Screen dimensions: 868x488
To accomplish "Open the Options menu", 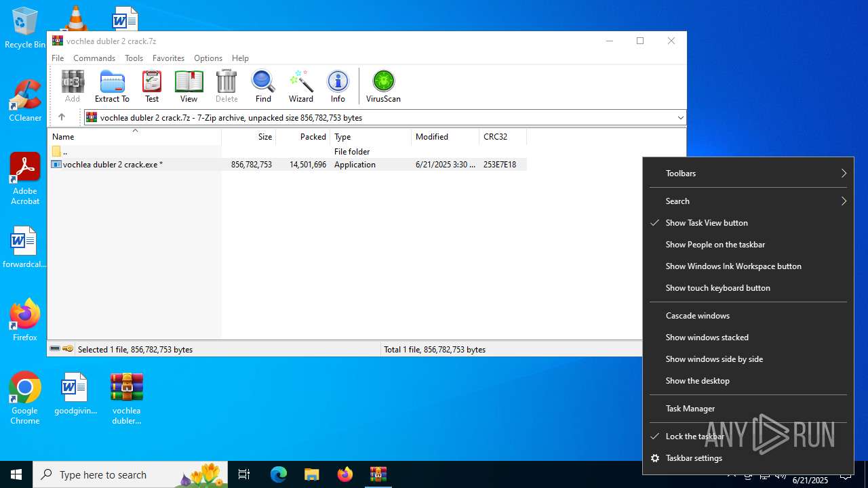I will coord(208,58).
